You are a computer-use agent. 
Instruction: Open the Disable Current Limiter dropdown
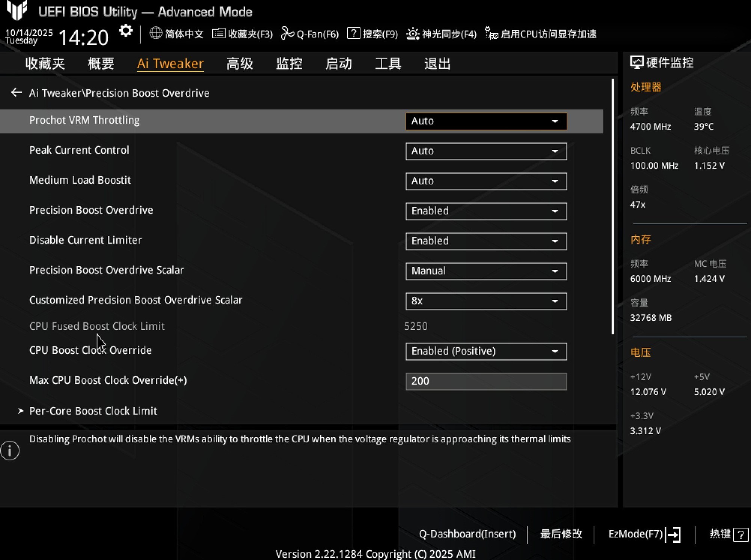[x=486, y=241]
